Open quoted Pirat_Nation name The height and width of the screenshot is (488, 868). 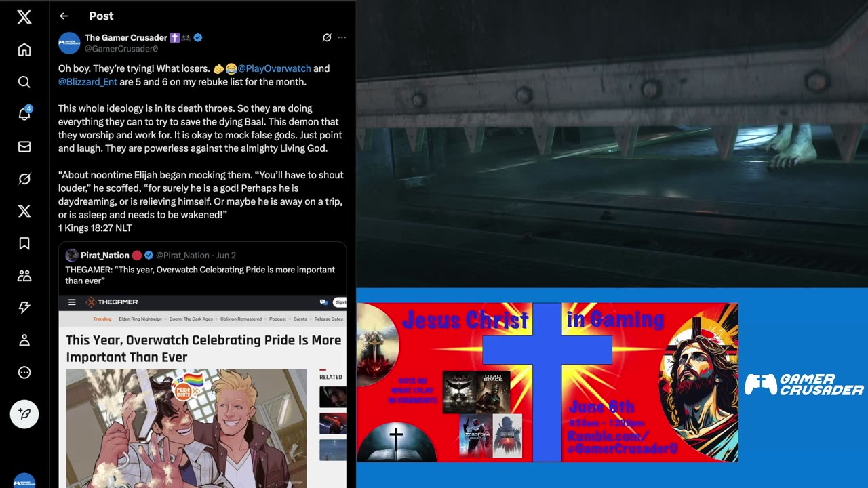click(105, 256)
